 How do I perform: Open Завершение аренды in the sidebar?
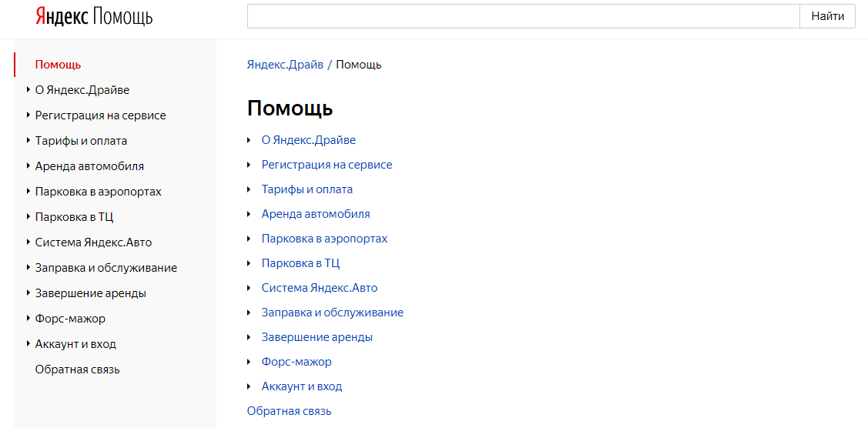coord(91,293)
